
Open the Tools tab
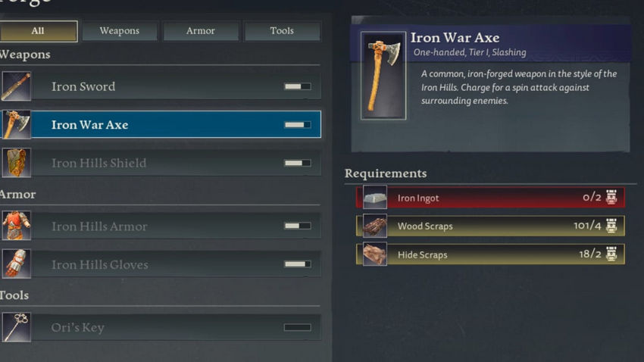pos(282,31)
